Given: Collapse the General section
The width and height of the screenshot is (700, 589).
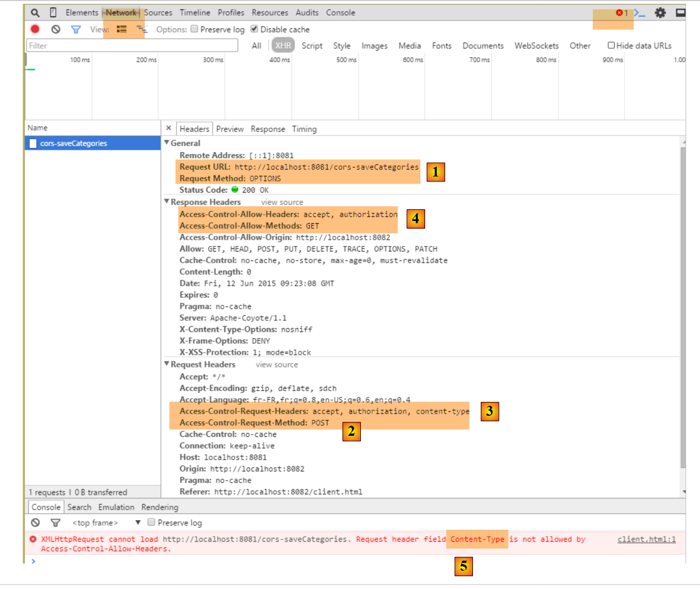Looking at the screenshot, I should coord(167,143).
